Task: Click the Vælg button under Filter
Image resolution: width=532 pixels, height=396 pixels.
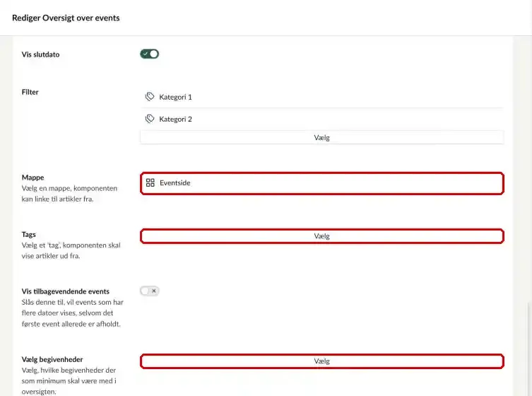Action: tap(321, 138)
